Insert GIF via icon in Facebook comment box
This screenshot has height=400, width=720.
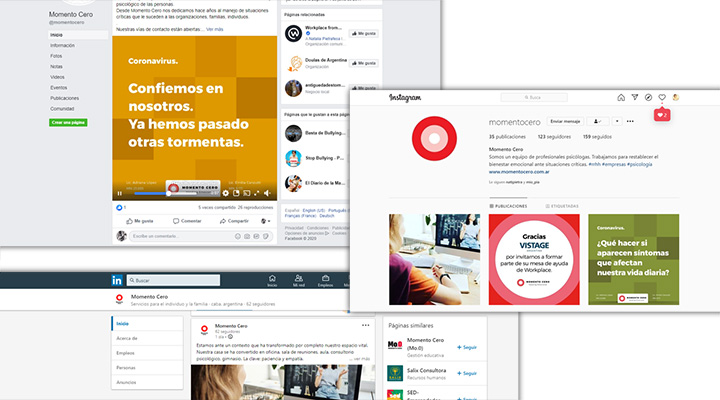coord(256,236)
